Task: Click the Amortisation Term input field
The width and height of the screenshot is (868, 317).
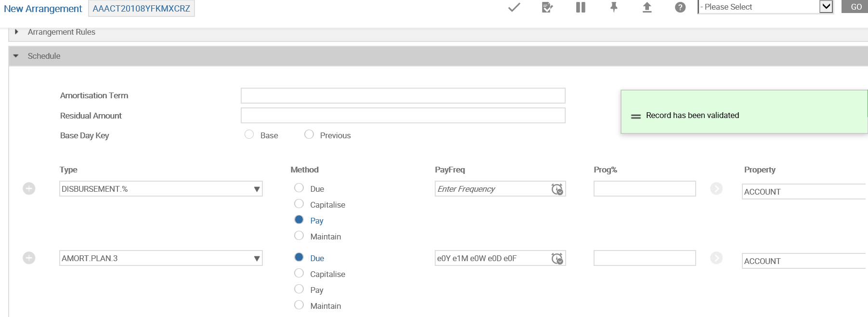Action: tap(402, 95)
